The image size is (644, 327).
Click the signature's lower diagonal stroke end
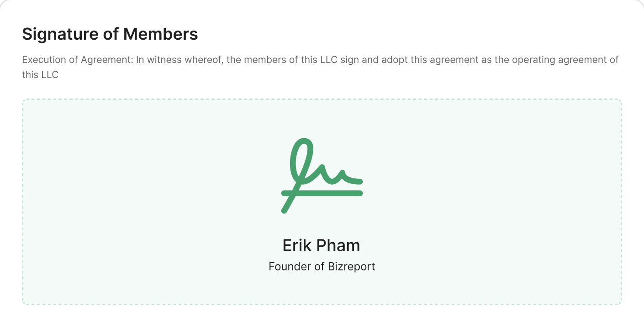pos(285,209)
